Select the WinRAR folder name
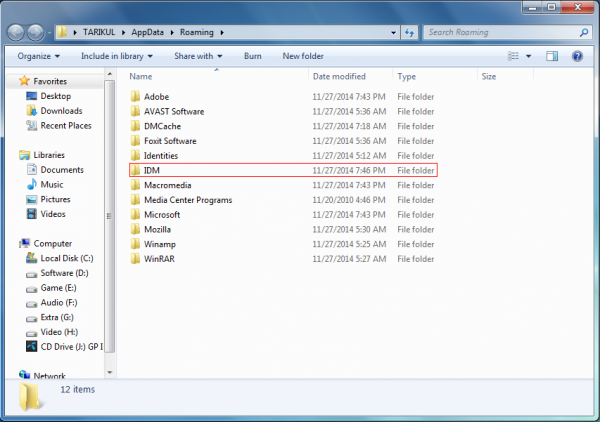The width and height of the screenshot is (600, 422). pos(159,259)
